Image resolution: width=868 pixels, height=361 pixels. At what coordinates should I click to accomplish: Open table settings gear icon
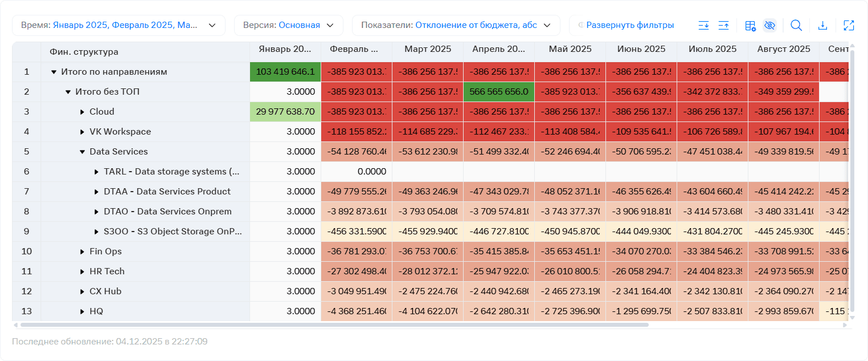click(x=751, y=25)
